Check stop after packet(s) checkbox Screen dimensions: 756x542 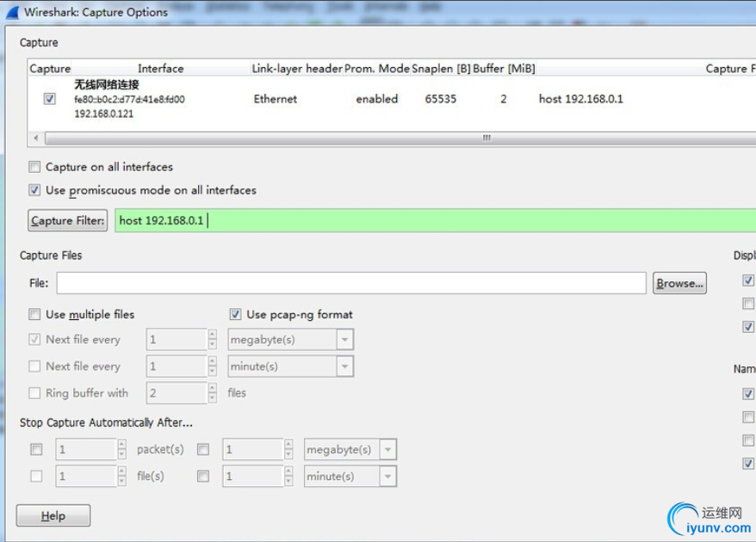point(36,449)
